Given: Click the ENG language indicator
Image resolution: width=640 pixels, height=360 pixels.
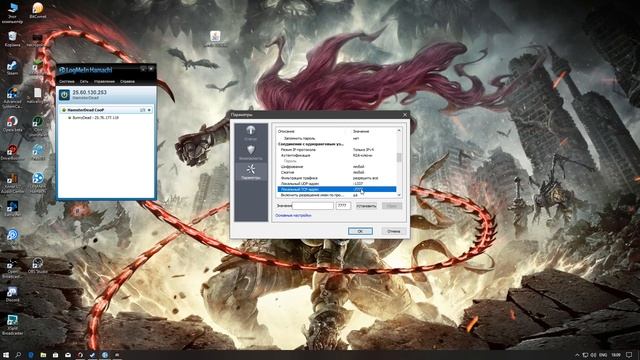Looking at the screenshot, I should click(x=602, y=355).
